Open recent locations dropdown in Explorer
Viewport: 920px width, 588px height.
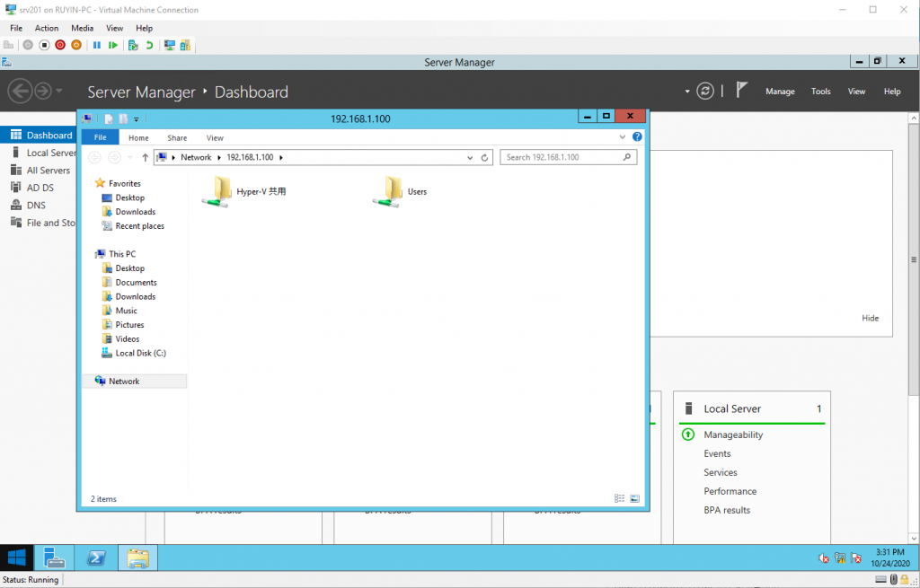[x=130, y=157]
